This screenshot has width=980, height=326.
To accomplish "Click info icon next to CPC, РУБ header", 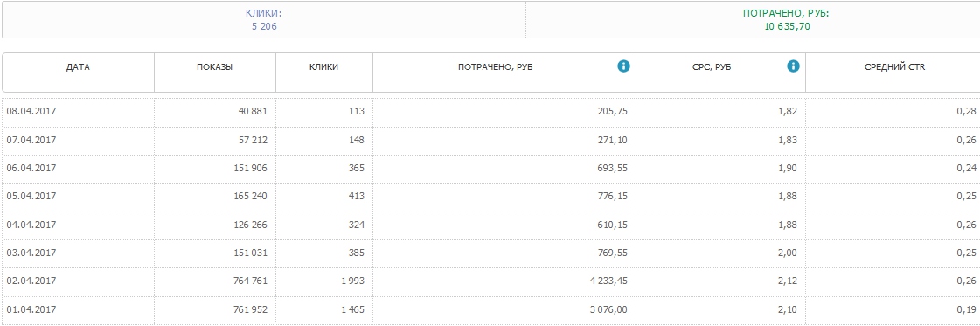I will tap(793, 66).
